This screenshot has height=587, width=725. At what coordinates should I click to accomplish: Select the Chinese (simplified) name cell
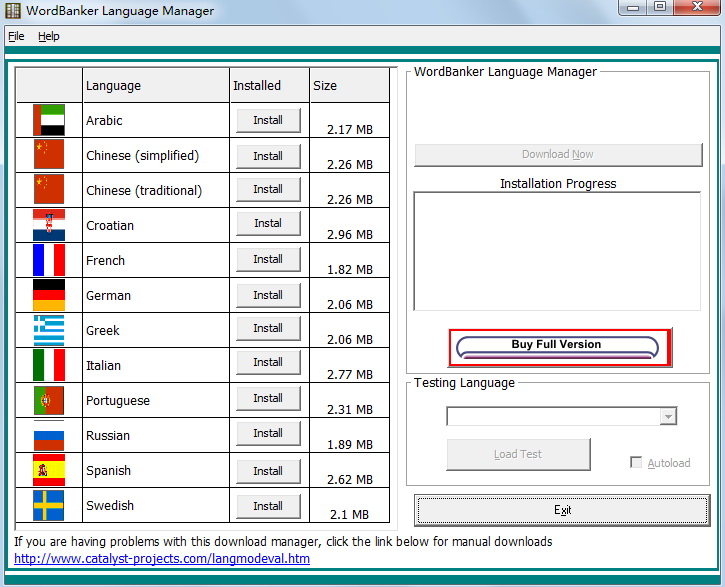[x=156, y=155]
